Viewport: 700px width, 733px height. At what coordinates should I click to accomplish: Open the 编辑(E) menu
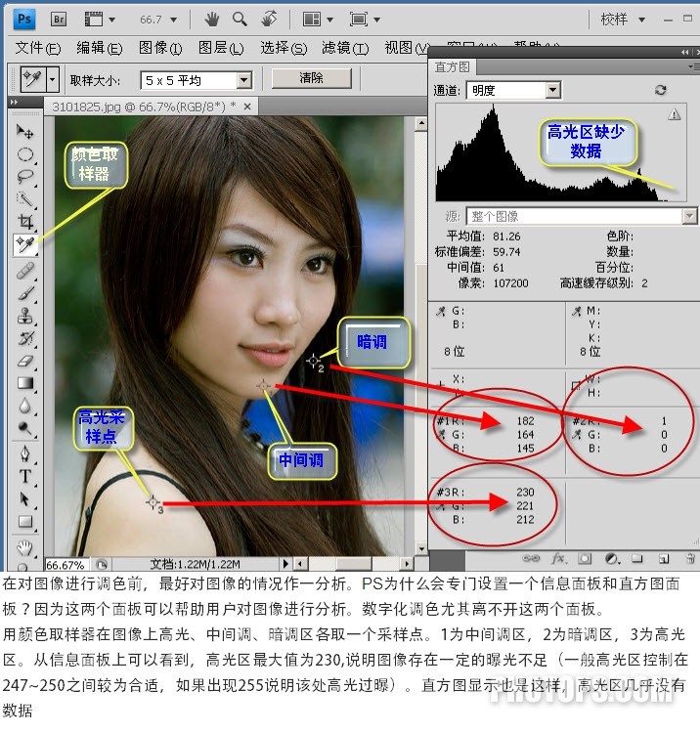(x=100, y=48)
